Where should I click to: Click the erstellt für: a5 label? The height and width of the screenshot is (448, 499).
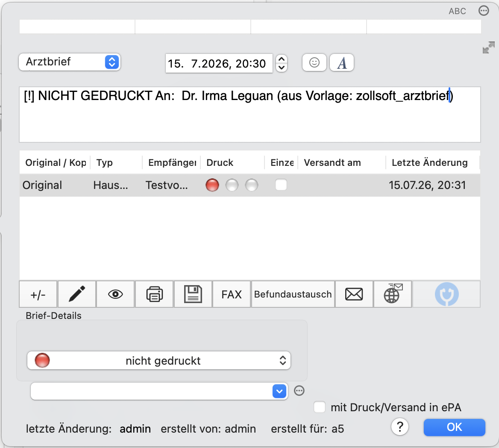[308, 429]
